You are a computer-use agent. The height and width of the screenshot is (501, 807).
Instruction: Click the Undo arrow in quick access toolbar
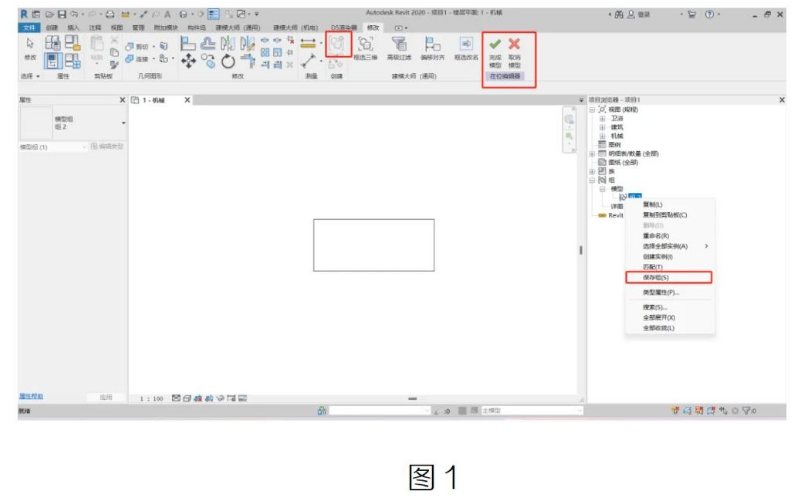point(74,14)
